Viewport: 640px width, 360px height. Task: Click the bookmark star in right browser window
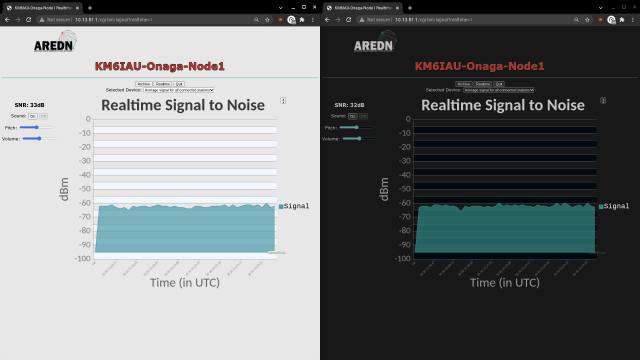[x=587, y=20]
